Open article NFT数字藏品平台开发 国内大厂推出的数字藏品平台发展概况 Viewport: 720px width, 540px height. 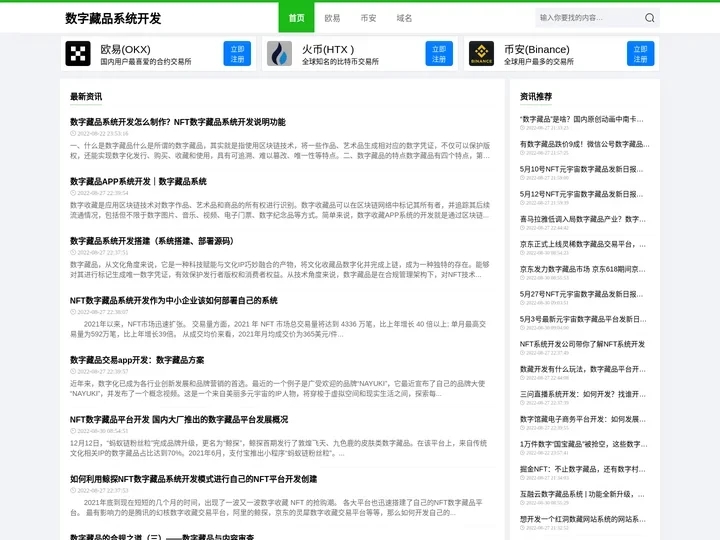[x=179, y=420]
